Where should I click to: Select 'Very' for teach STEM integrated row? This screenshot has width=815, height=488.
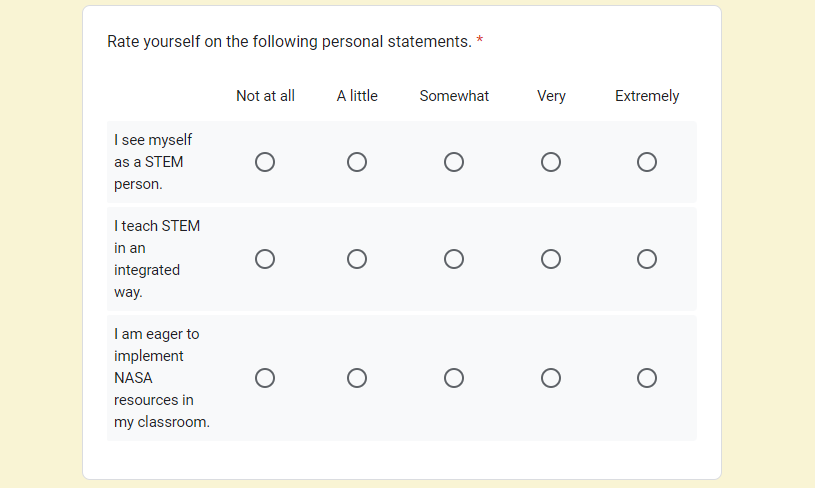click(551, 259)
